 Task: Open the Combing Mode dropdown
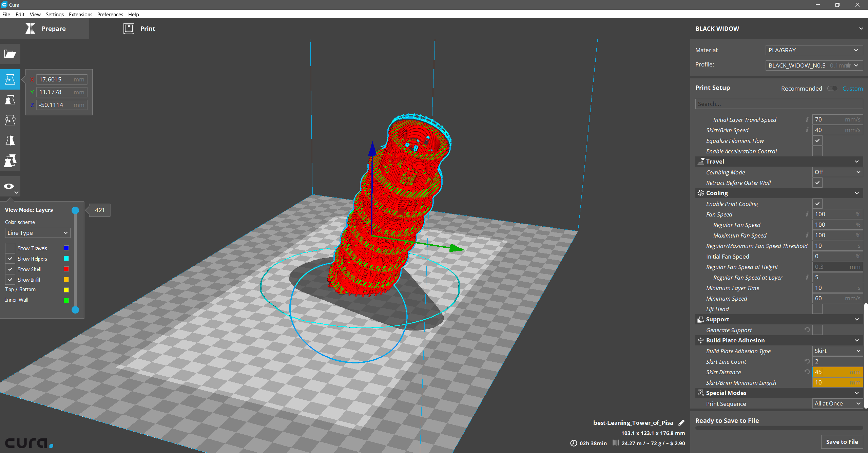tap(837, 172)
